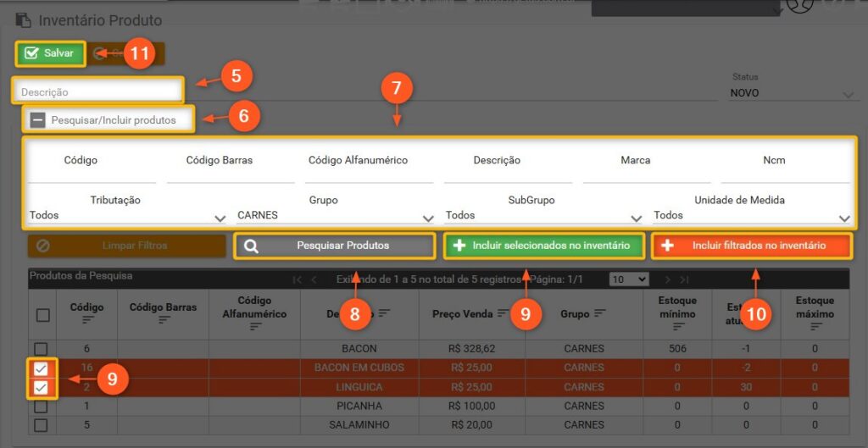The height and width of the screenshot is (448, 868).
Task: Open the Grupo dropdown showing CARNES
Action: pos(335,216)
